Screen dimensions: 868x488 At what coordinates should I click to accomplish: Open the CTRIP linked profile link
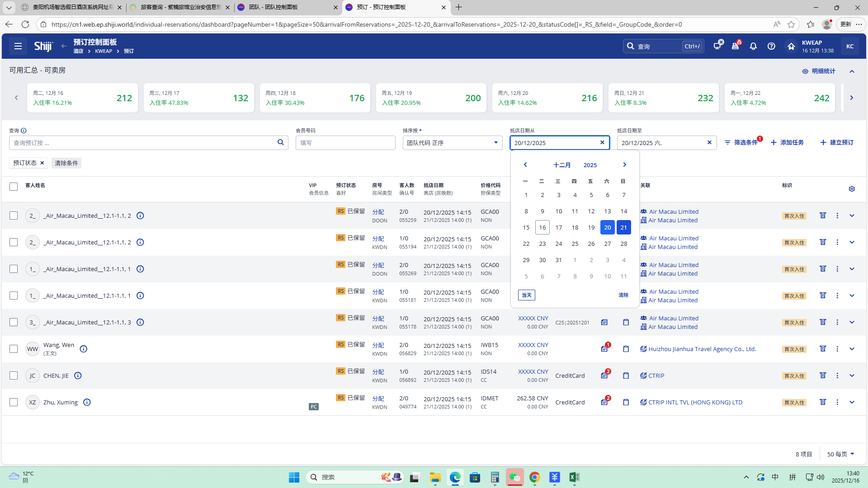click(656, 375)
